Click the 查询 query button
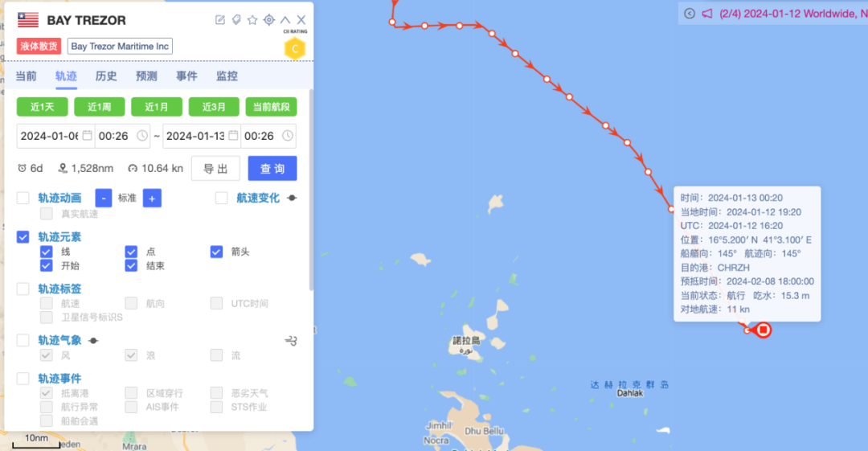Viewport: 868px width, 451px height. click(272, 169)
